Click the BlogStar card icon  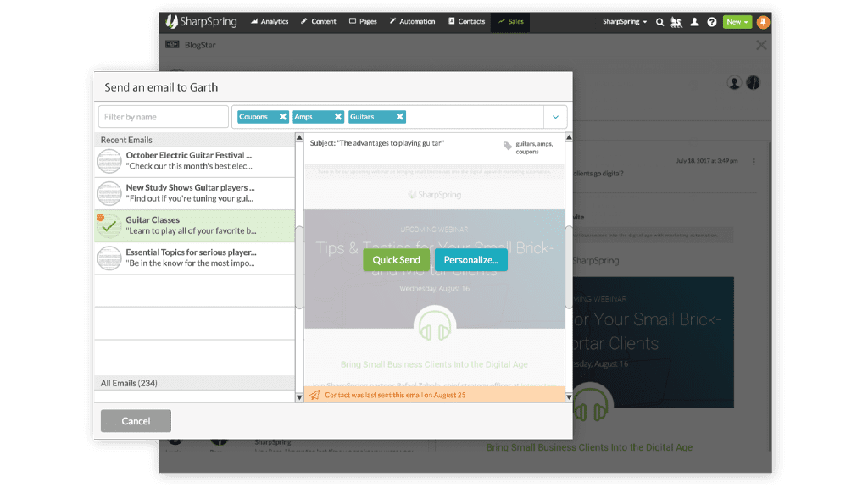(x=172, y=44)
